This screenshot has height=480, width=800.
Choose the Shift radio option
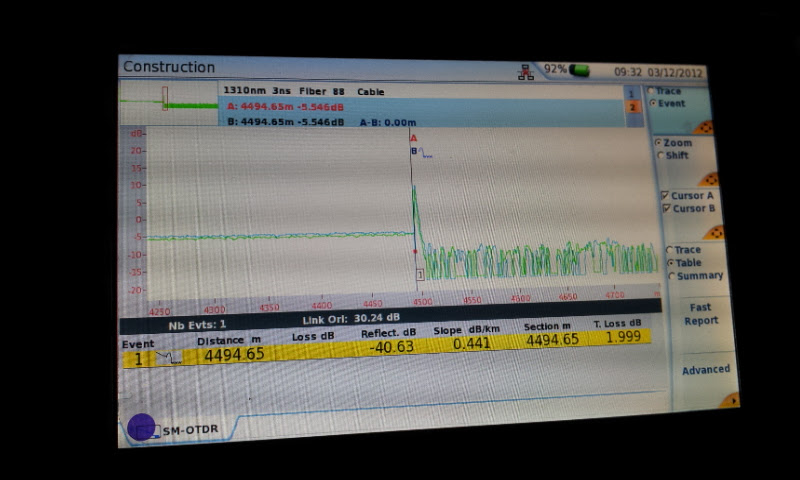(659, 156)
